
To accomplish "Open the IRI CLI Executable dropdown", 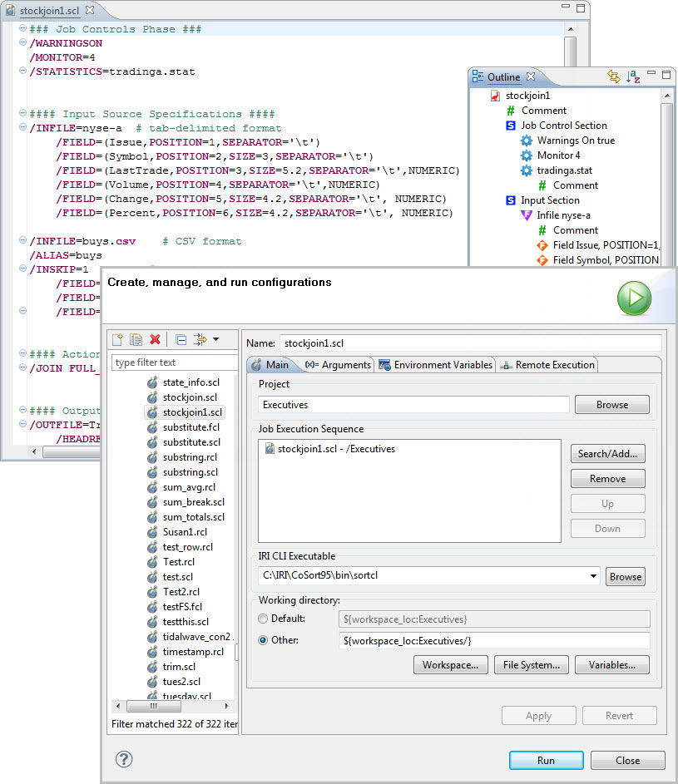I will (593, 576).
